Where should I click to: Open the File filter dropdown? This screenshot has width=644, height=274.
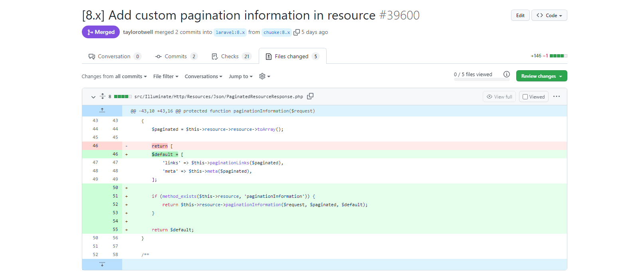coord(166,76)
